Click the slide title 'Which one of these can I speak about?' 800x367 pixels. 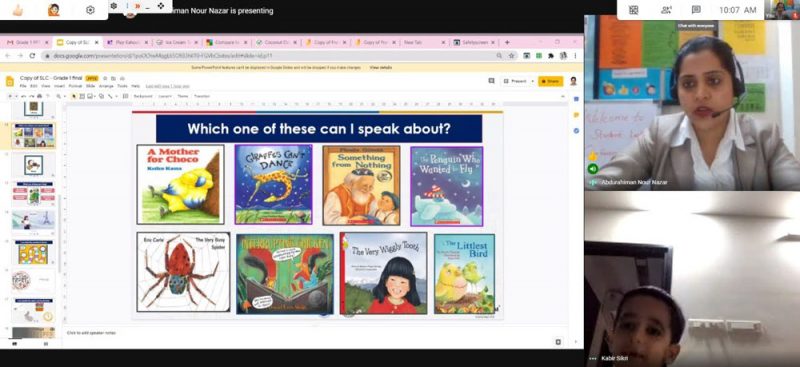pos(319,129)
